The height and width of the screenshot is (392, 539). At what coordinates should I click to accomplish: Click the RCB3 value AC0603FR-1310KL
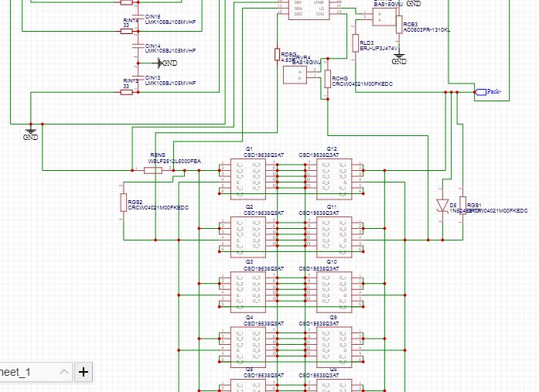[x=427, y=30]
